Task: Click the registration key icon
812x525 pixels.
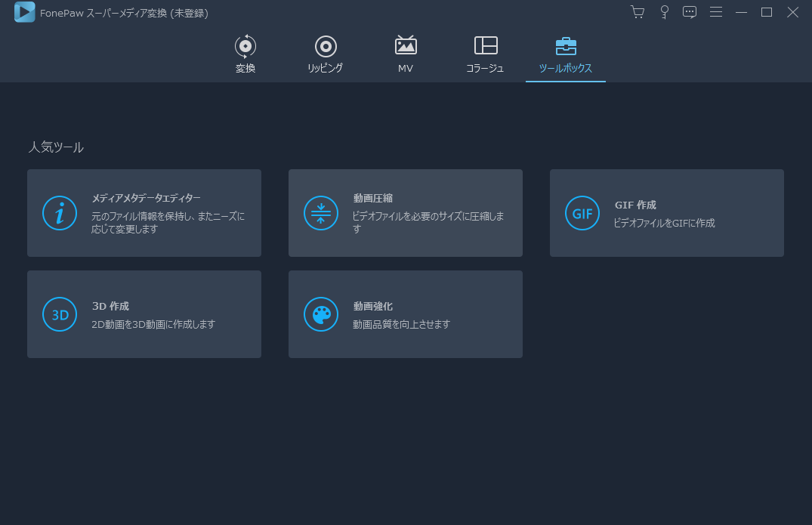Action: click(665, 12)
